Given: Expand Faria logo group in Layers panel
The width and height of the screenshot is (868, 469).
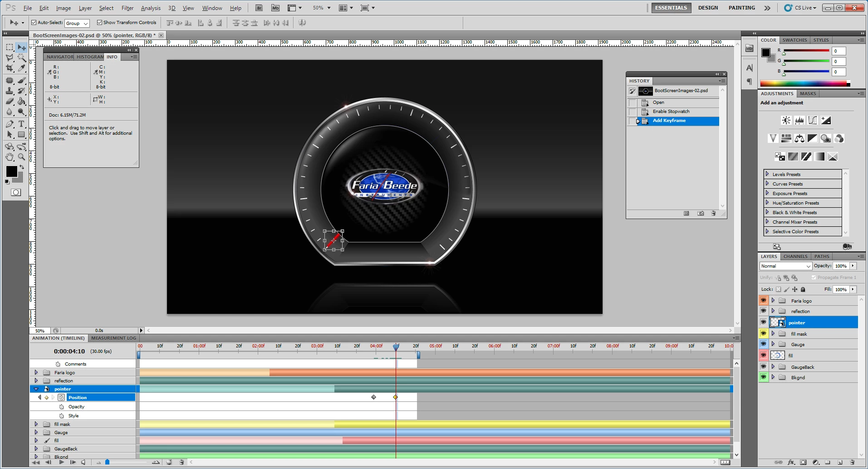Looking at the screenshot, I should click(x=773, y=300).
